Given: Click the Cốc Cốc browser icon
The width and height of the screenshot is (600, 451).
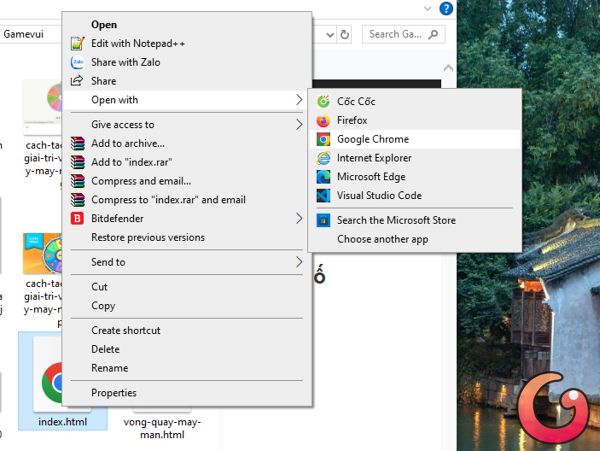Looking at the screenshot, I should click(x=323, y=101).
